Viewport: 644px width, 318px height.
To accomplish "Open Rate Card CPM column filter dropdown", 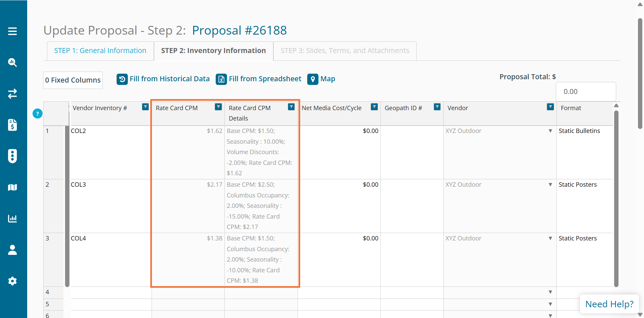I will [218, 107].
